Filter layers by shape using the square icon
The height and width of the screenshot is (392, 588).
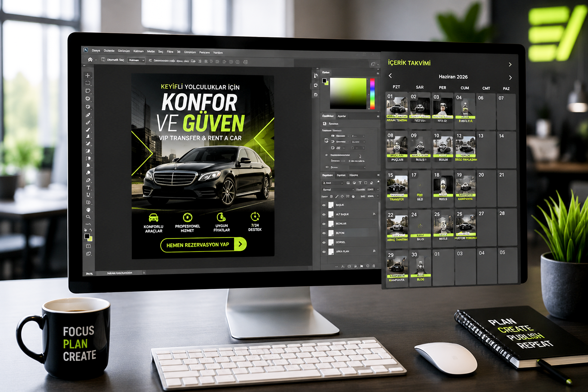[366, 183]
